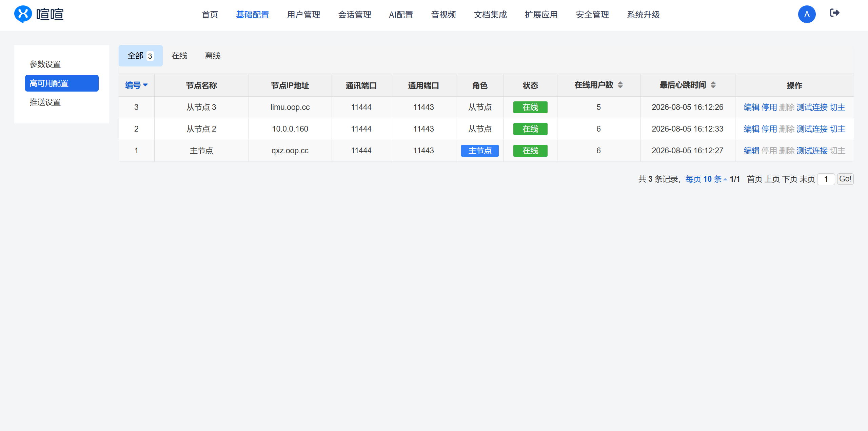Open 基础配置 navigation item
This screenshot has height=431, width=868.
253,15
